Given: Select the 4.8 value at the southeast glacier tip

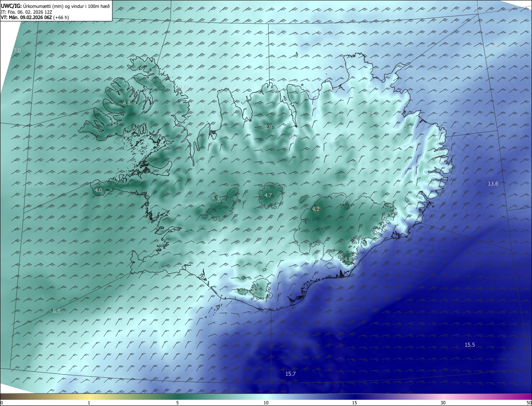Looking at the screenshot, I should tap(347, 259).
